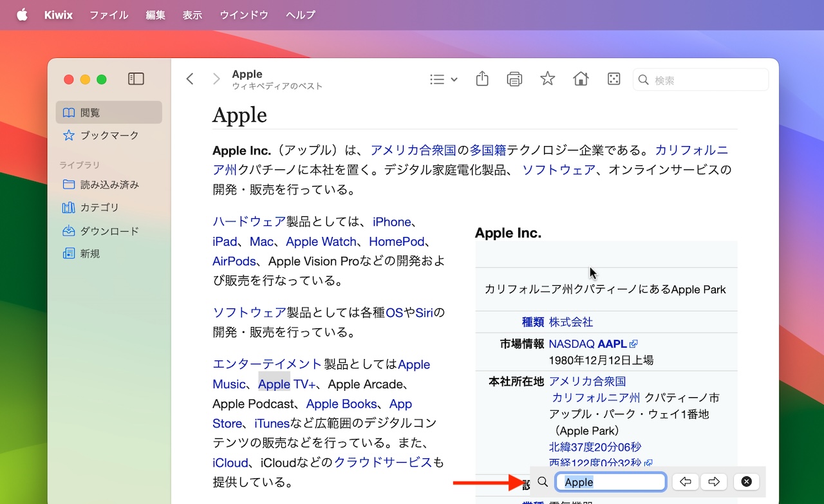Open the AirPods link

[x=234, y=261]
